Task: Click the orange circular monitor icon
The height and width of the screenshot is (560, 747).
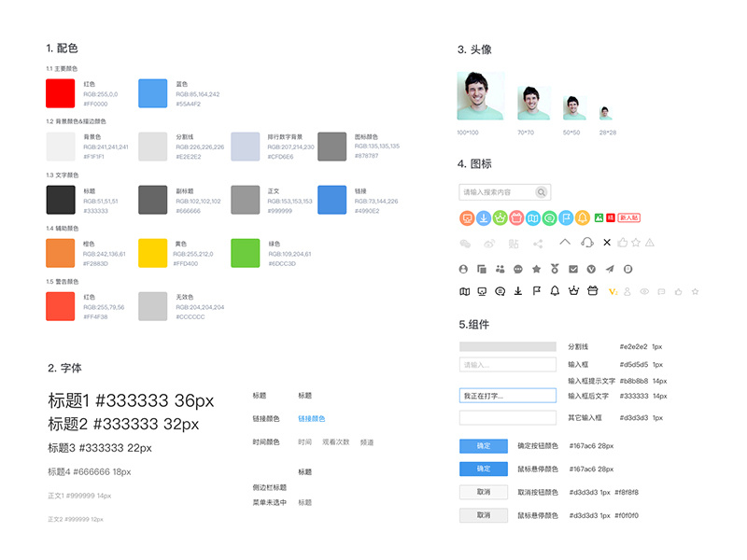Action: coord(468,218)
